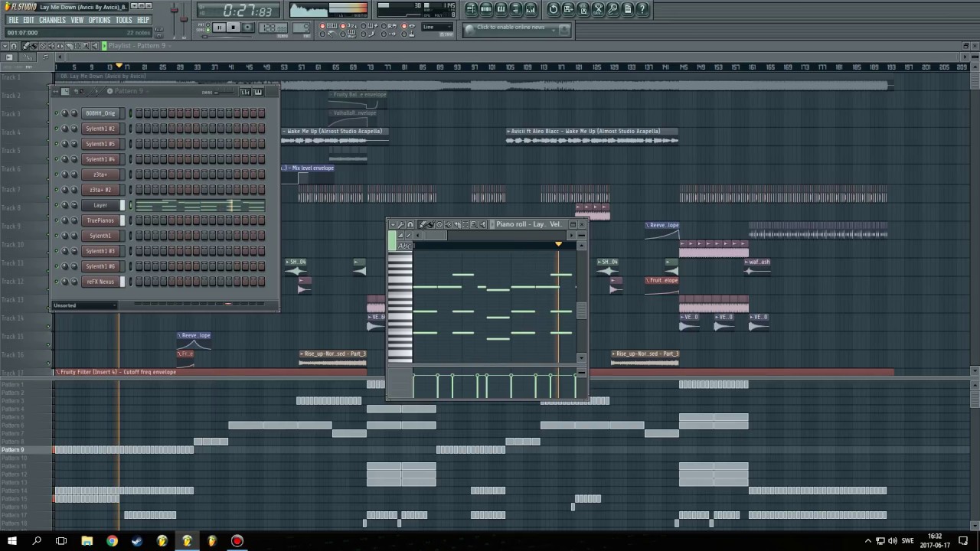Click the Sylenth1 #5 channel button
This screenshot has width=980, height=551.
point(100,144)
